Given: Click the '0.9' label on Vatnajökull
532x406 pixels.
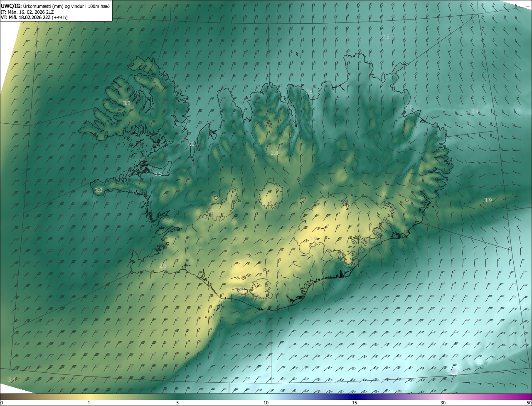Looking at the screenshot, I should (x=313, y=239).
